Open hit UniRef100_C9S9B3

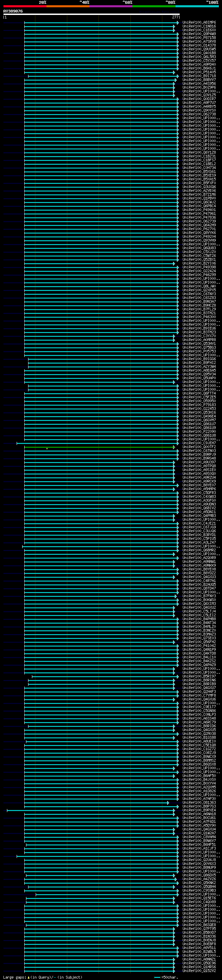pos(199,891)
